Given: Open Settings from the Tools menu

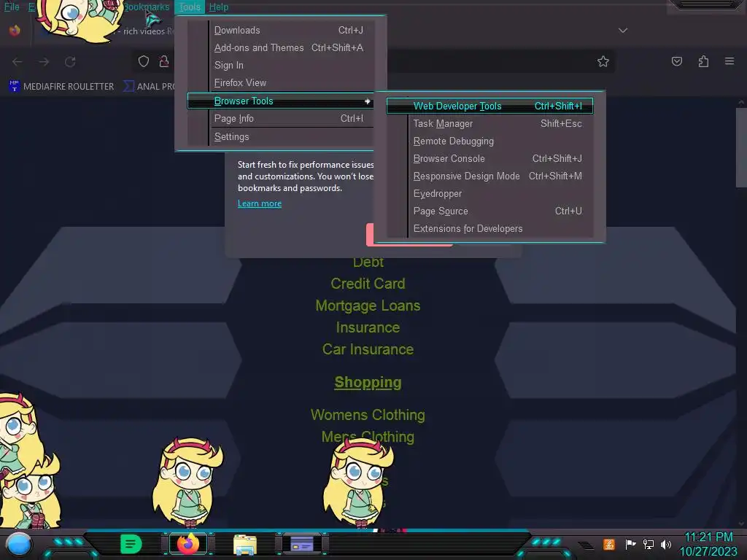Looking at the screenshot, I should pyautogui.click(x=281, y=136).
